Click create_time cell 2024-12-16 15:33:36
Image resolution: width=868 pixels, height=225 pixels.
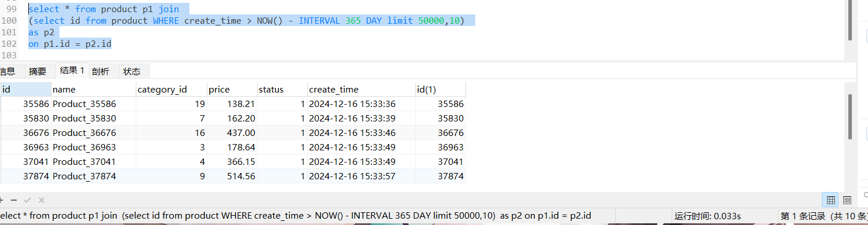tap(361, 104)
